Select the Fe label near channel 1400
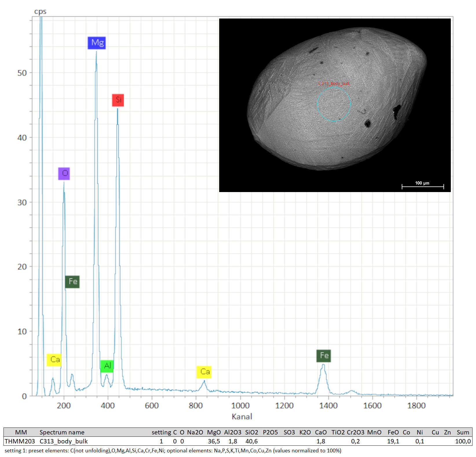 tap(323, 355)
